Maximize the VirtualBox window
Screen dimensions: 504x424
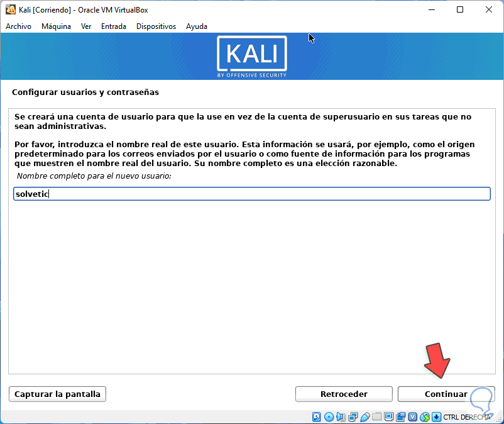[x=460, y=9]
